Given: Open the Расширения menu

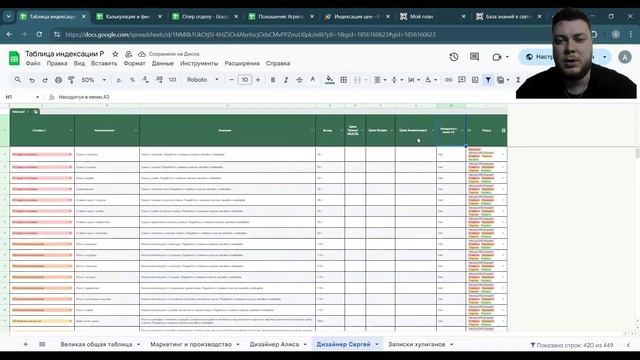Looking at the screenshot, I should [242, 64].
